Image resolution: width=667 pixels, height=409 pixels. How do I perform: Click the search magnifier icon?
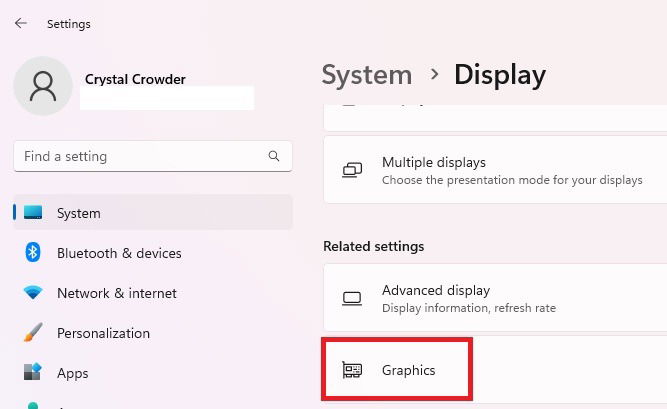274,156
